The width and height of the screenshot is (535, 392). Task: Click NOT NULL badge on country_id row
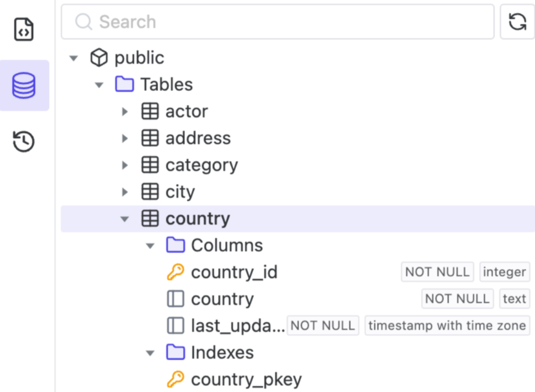(437, 272)
